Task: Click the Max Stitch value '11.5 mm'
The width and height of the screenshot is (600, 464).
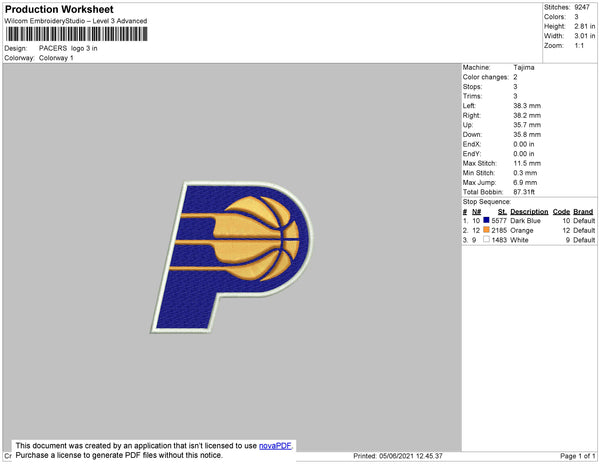Action: 527,163
